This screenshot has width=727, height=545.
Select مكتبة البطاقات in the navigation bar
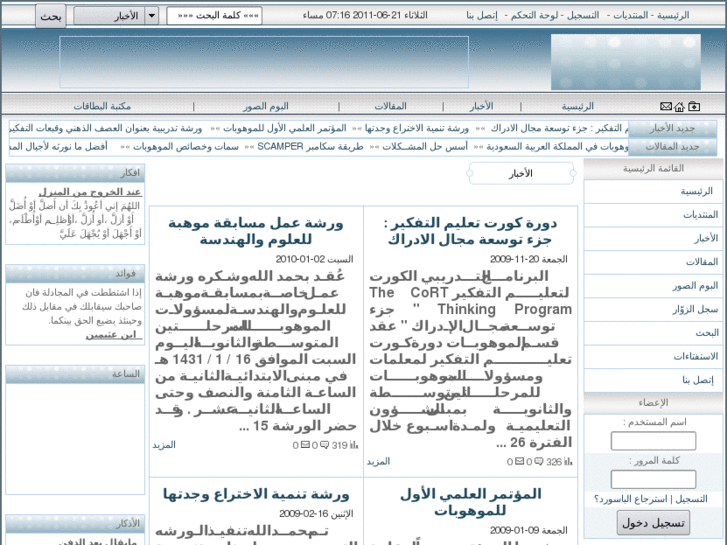(x=102, y=106)
